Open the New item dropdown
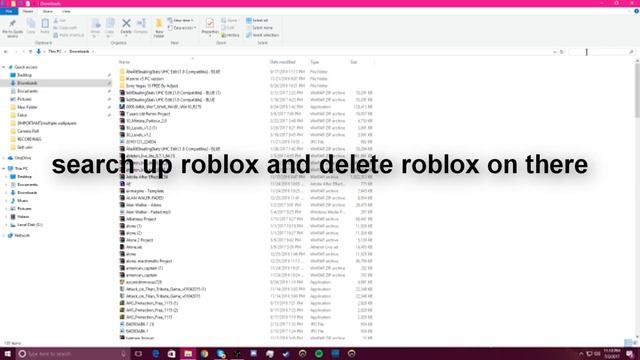Image resolution: width=640 pixels, height=360 pixels. pos(181,20)
